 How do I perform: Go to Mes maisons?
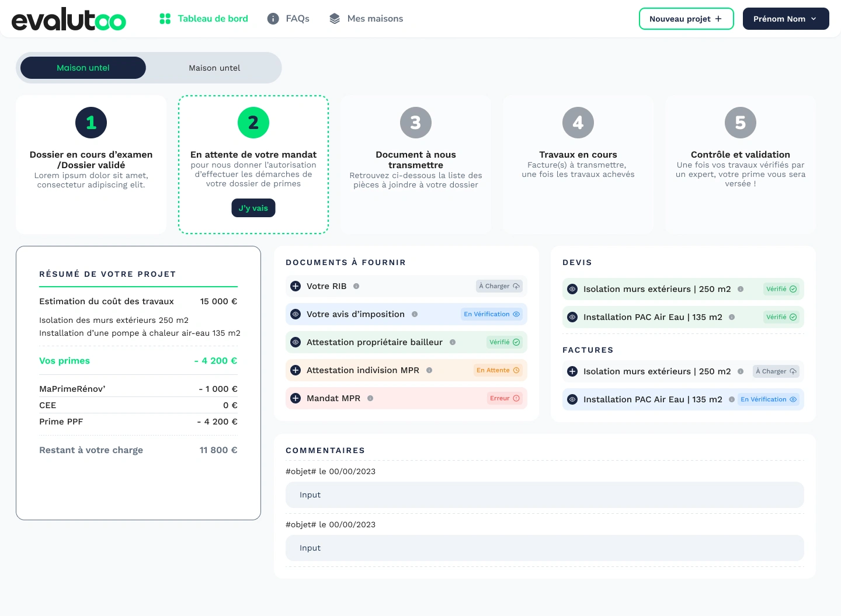click(366, 19)
